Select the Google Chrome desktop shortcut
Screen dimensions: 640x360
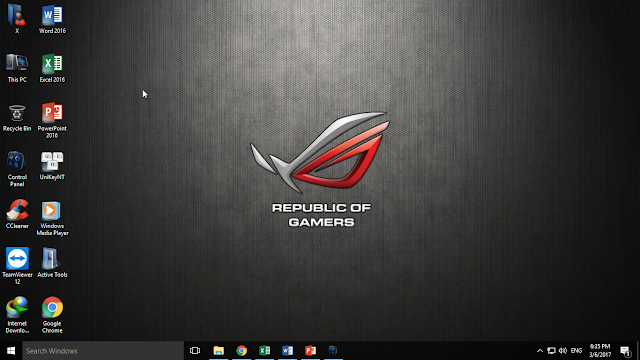point(52,315)
